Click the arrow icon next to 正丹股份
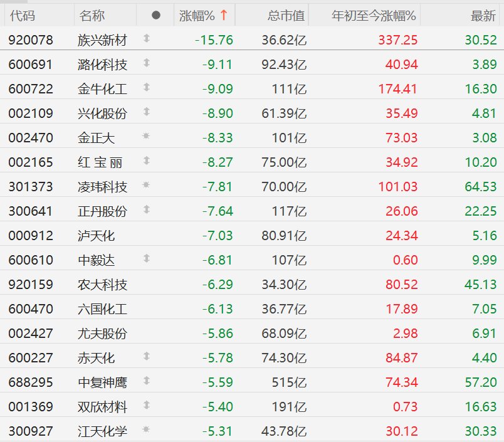Viewport: 504px width, 442px height. (147, 210)
